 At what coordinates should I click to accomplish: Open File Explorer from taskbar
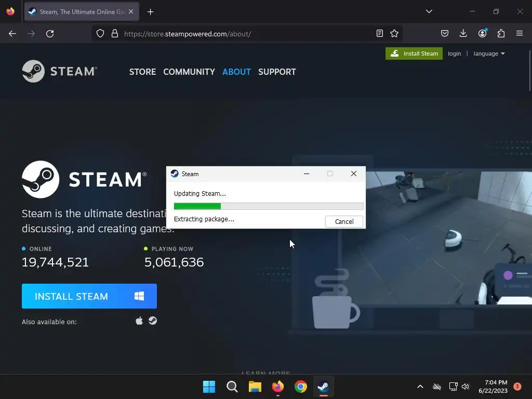[255, 387]
